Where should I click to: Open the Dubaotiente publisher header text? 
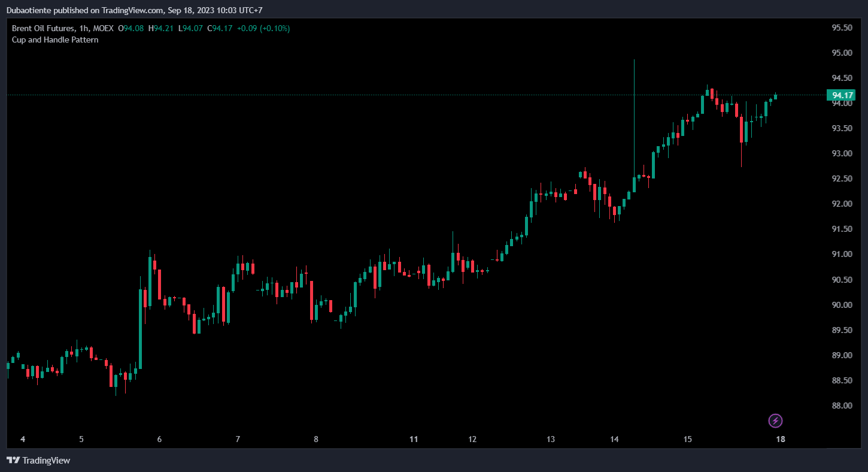[134, 10]
